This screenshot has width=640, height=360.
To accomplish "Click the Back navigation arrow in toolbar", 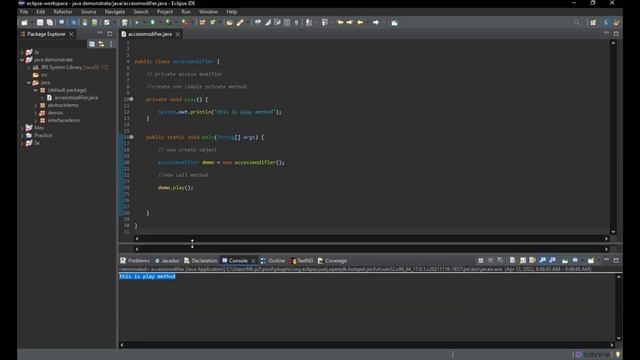I will coord(360,22).
